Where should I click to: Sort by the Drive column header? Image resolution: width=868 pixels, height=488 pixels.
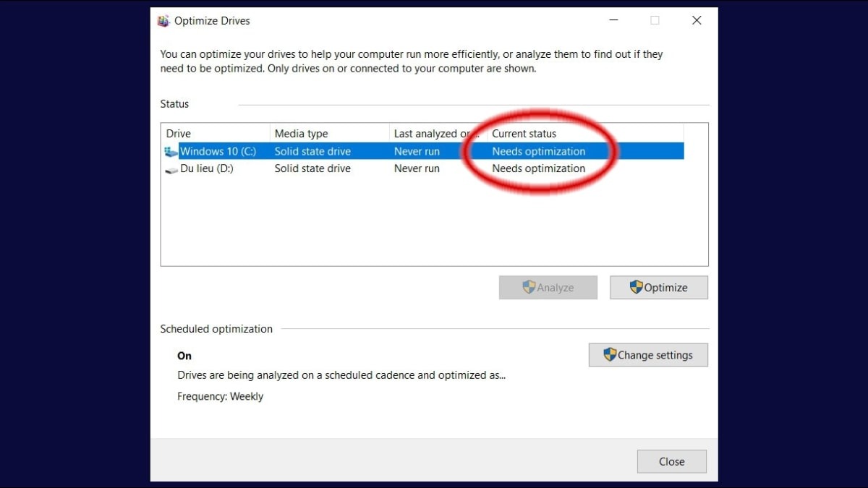coord(216,134)
